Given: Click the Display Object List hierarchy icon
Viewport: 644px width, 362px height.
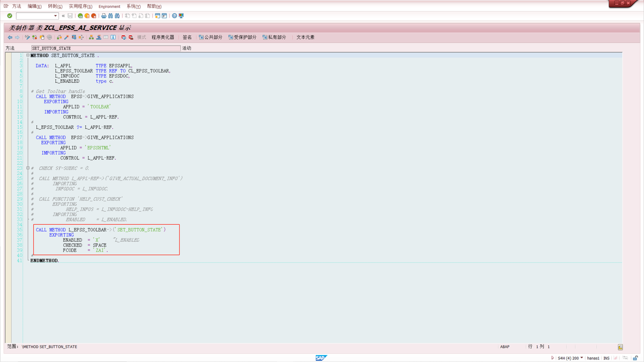Looking at the screenshot, I should (x=91, y=37).
